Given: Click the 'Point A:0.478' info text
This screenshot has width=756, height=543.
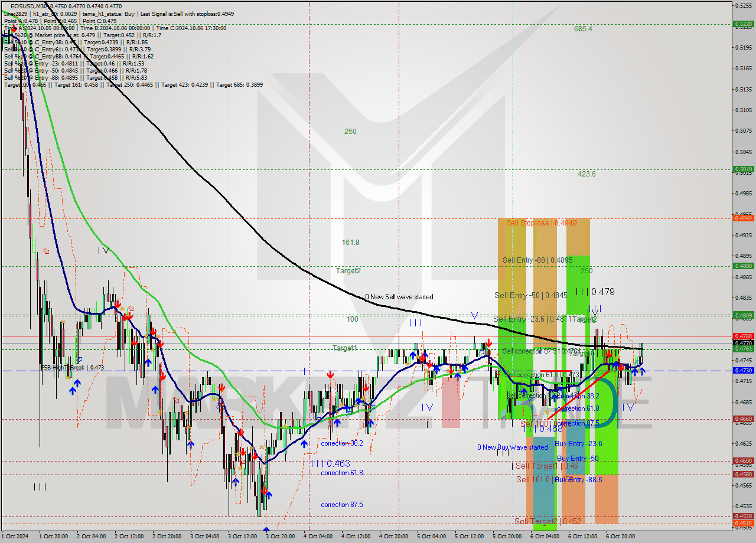Looking at the screenshot, I should tap(21, 21).
